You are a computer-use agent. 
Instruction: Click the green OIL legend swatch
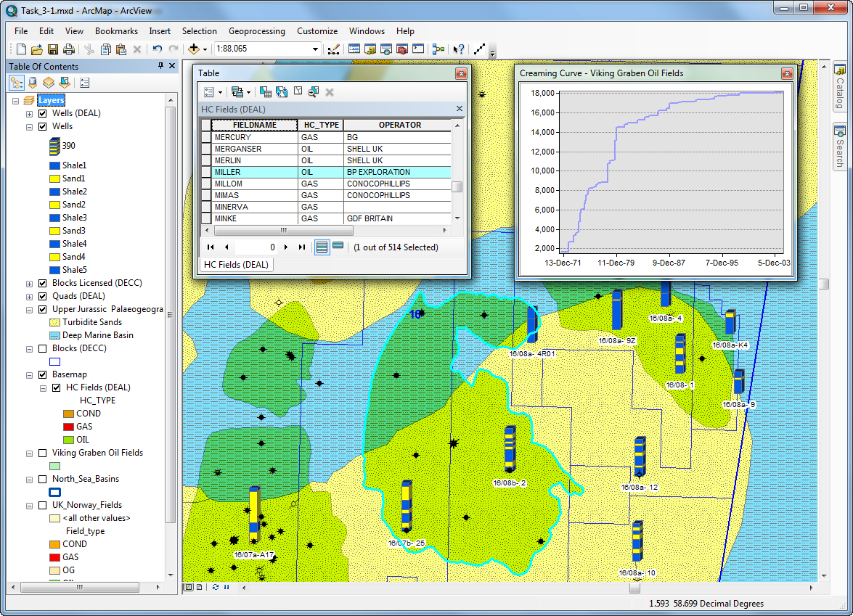point(68,440)
